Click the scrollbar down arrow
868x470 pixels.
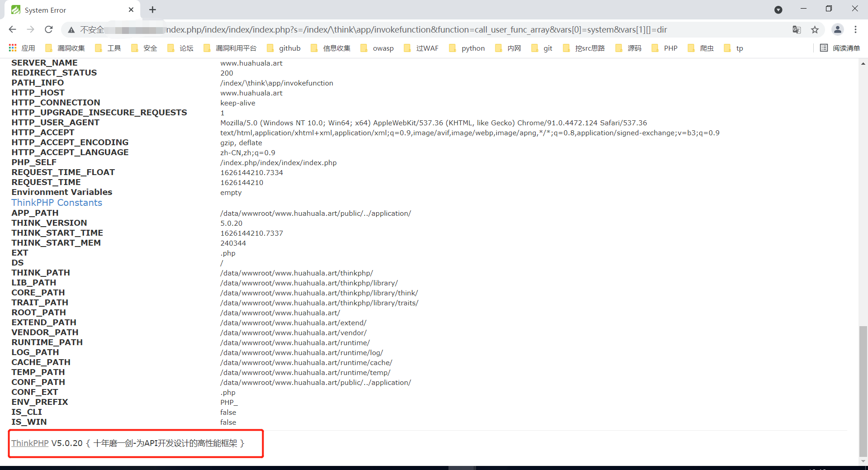click(863, 461)
